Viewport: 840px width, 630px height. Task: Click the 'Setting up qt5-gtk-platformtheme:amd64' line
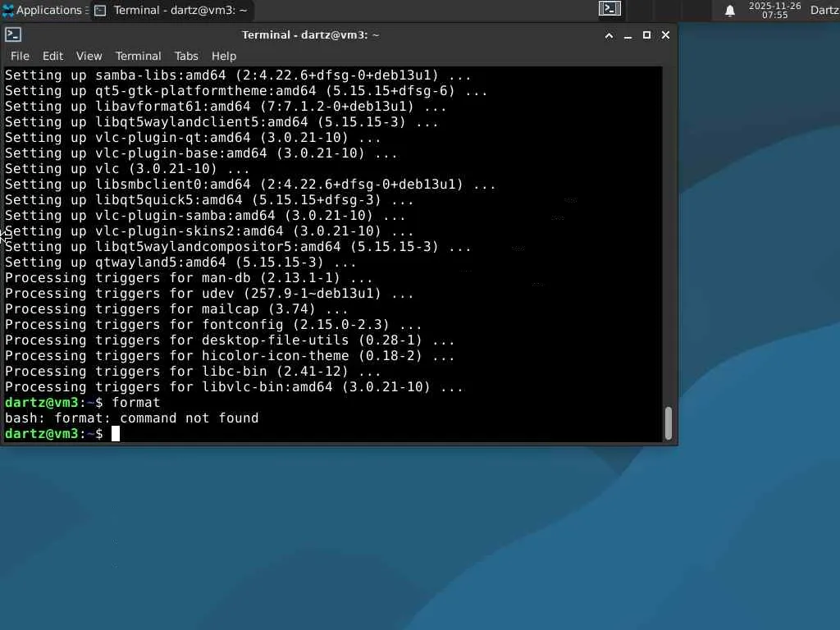click(x=246, y=91)
